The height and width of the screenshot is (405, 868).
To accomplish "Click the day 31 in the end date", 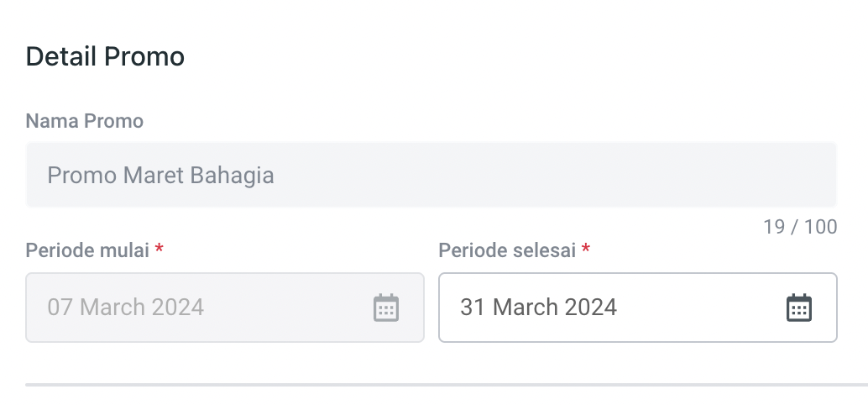I will click(x=473, y=308).
